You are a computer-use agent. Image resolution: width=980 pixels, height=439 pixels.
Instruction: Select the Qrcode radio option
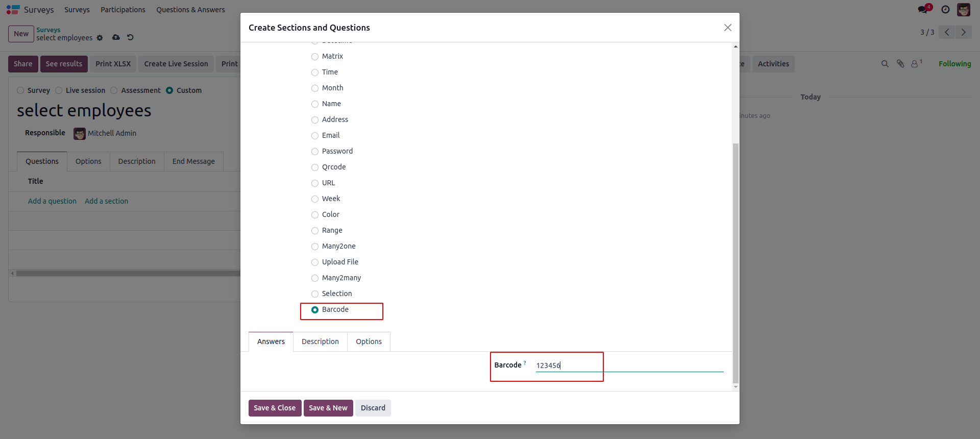coord(315,167)
